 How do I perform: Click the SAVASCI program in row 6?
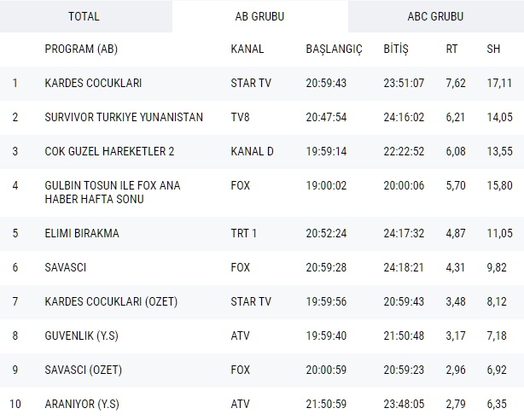click(66, 267)
